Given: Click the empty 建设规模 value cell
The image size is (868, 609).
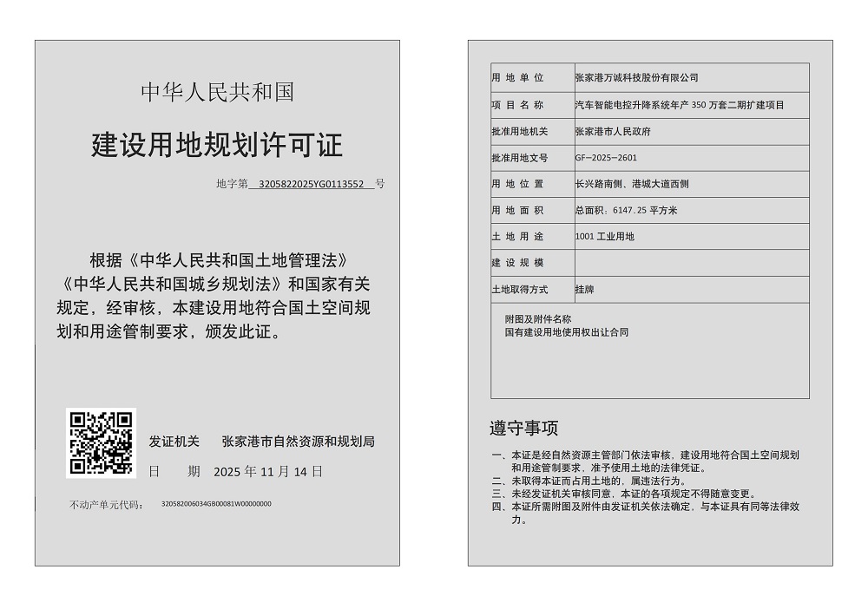Looking at the screenshot, I should (691, 263).
